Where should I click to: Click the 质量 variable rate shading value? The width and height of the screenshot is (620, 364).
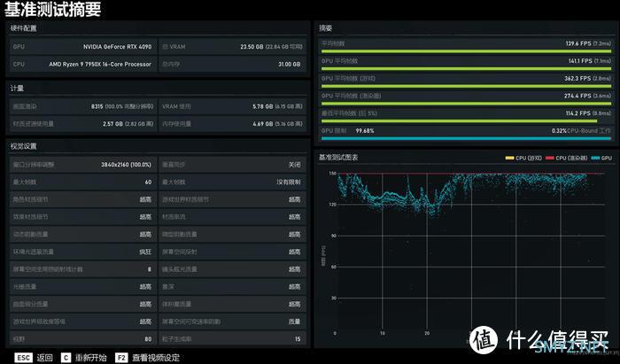(295, 321)
